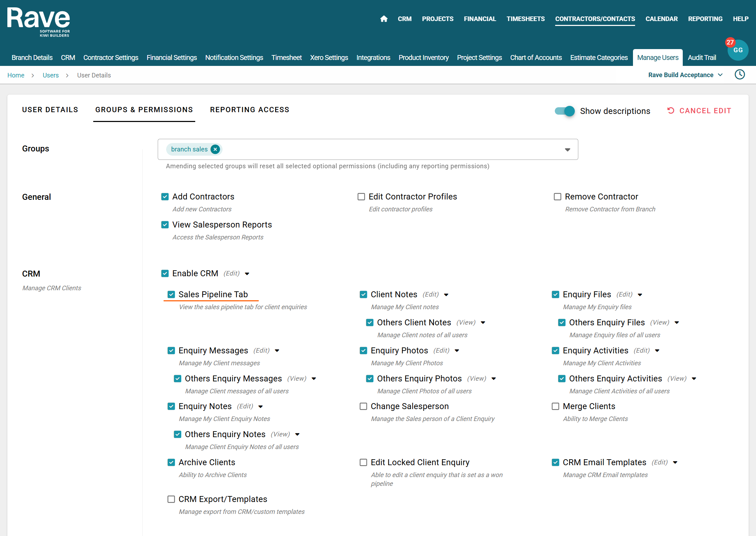Image resolution: width=756 pixels, height=536 pixels.
Task: Switch to the Reporting Access tab
Action: pos(250,110)
